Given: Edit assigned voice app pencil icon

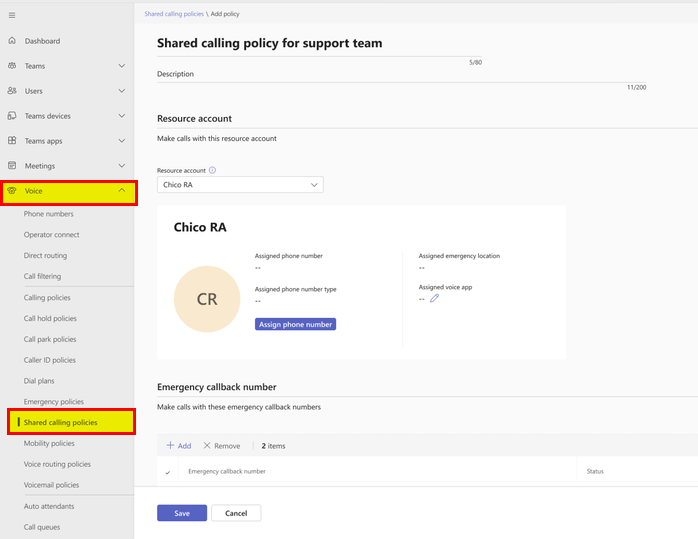Looking at the screenshot, I should click(434, 298).
